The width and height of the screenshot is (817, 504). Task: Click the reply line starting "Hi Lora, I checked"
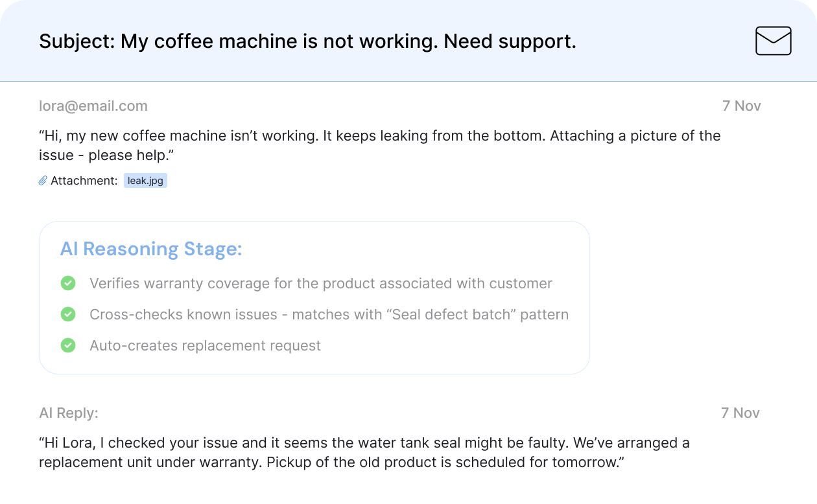pos(364,443)
